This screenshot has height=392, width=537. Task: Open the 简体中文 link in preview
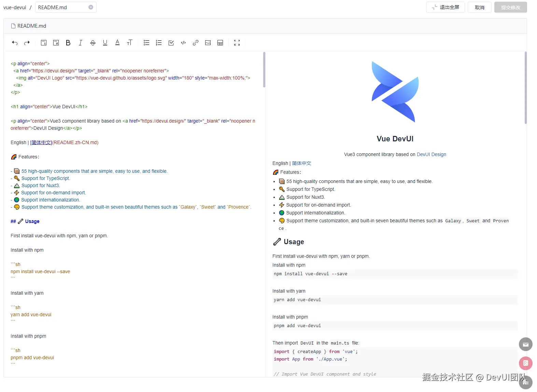click(301, 163)
